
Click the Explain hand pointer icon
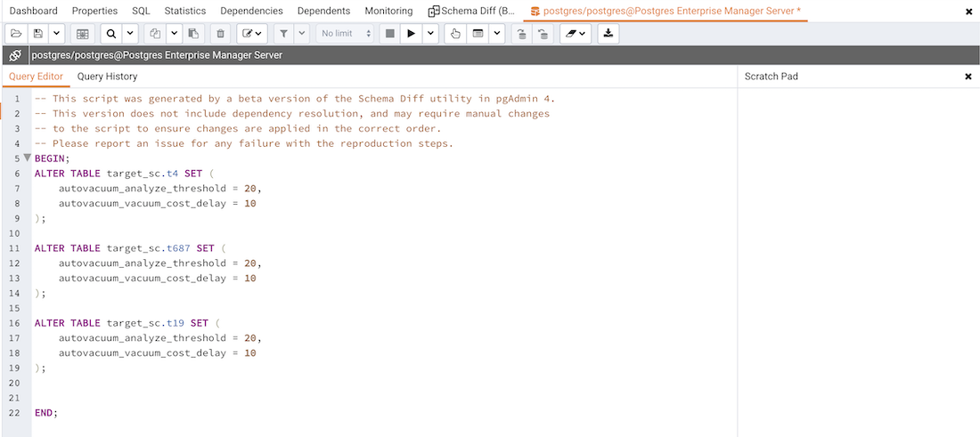(455, 34)
